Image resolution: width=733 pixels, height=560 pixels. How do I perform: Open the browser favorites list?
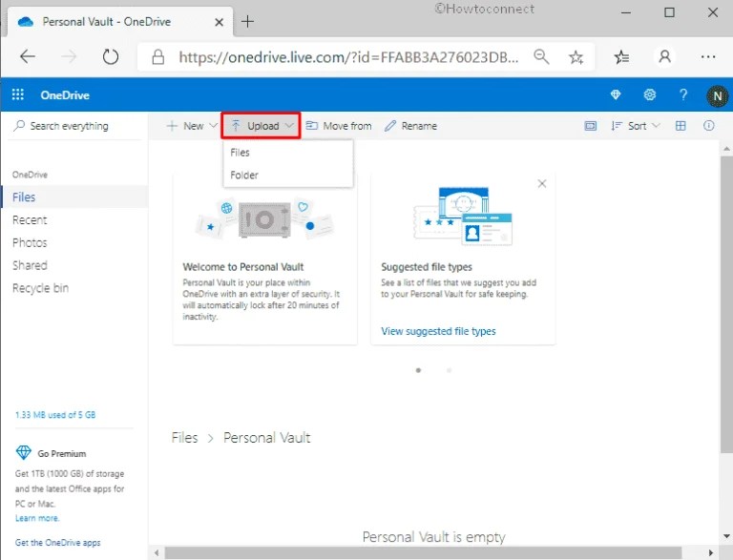(621, 57)
